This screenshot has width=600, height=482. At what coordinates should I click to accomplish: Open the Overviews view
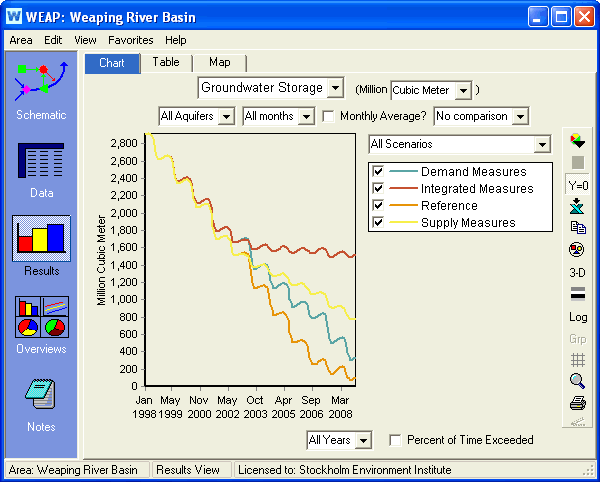point(41,324)
